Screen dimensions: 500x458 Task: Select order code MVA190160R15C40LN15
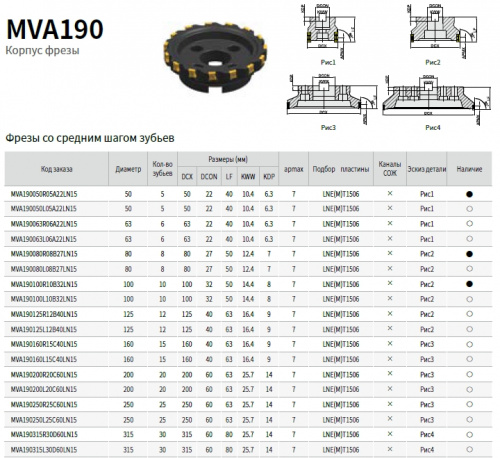(x=44, y=344)
